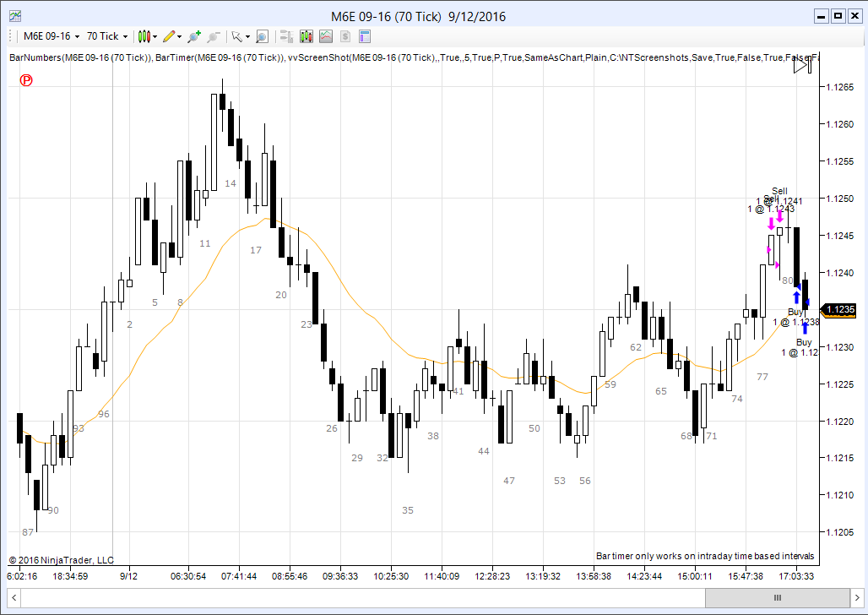
Task: Click bar number 87 label
Action: coord(28,532)
